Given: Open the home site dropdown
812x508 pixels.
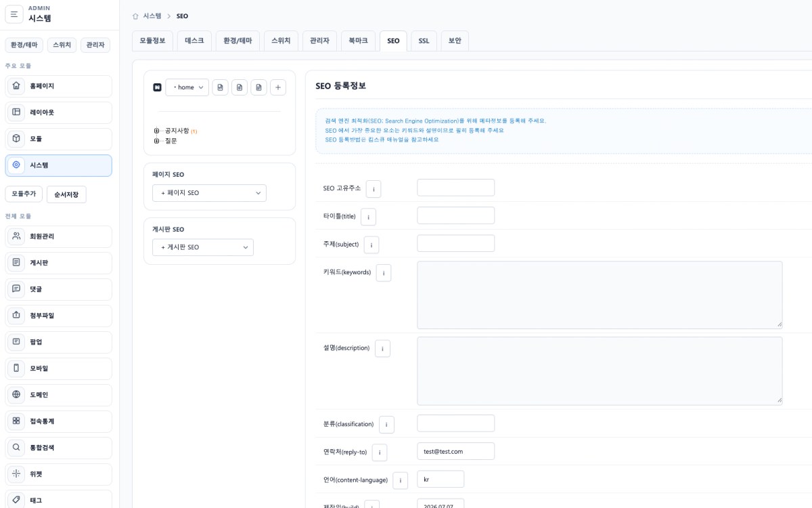Looking at the screenshot, I should tap(187, 87).
